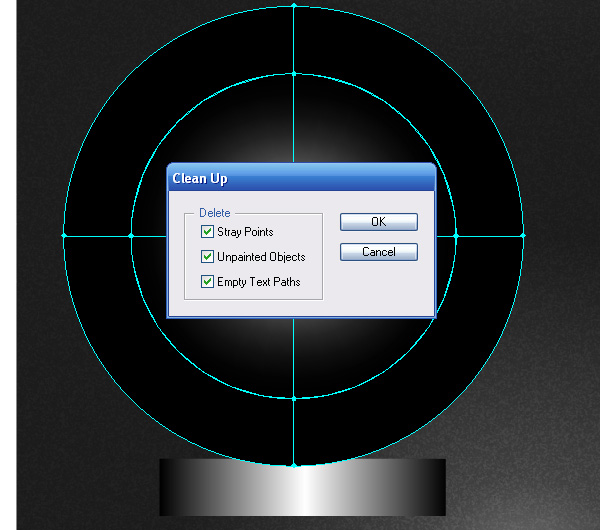
Task: Toggle the Unpainted Objects checkbox
Action: (x=207, y=256)
